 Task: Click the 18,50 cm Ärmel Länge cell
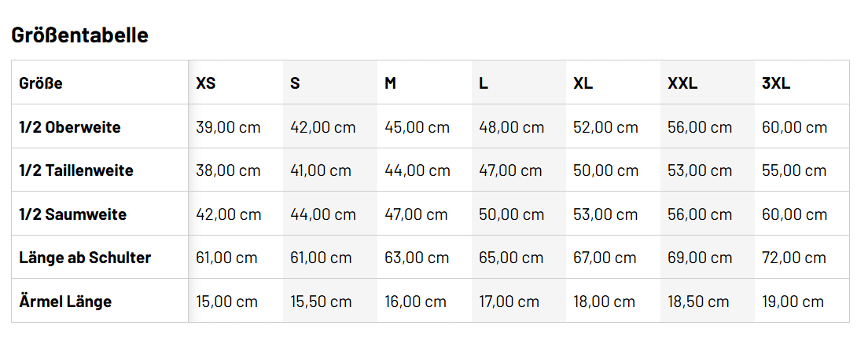point(699,302)
